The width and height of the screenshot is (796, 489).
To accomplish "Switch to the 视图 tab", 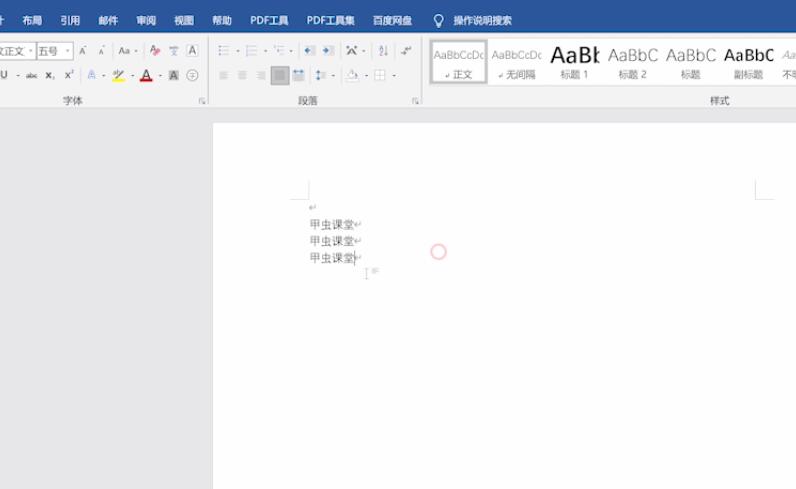I will [184, 20].
